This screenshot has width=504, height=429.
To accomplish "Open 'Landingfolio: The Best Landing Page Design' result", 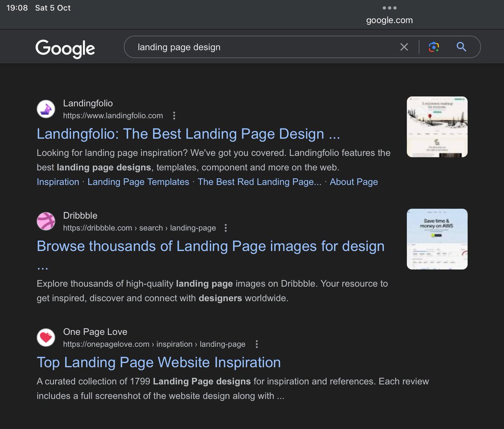I will (x=188, y=134).
